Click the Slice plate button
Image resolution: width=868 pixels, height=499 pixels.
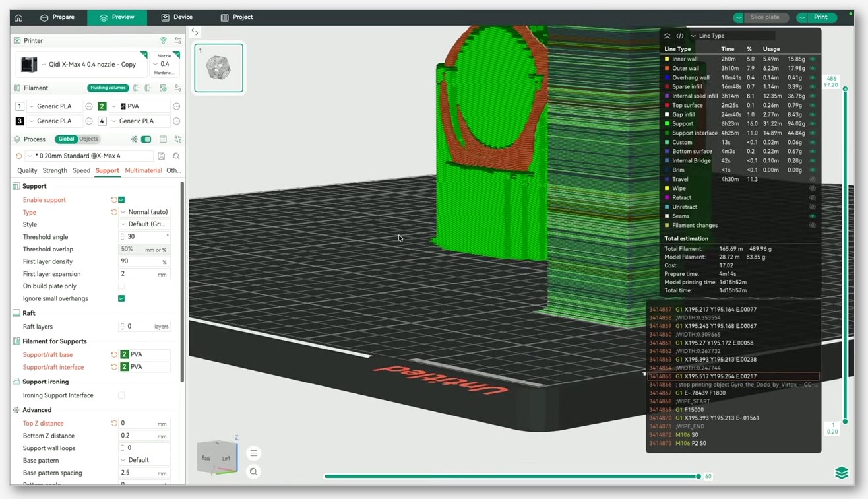click(766, 17)
